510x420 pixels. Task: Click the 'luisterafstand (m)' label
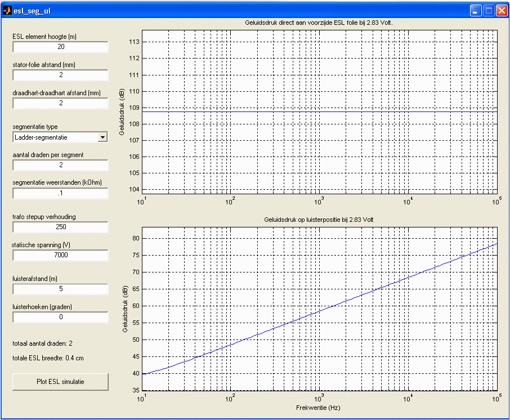[35, 279]
